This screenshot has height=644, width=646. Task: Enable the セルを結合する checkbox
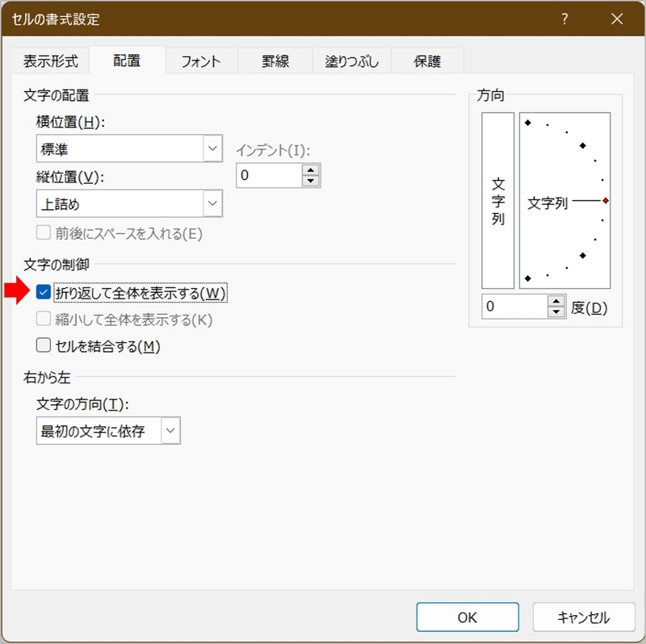tap(44, 345)
